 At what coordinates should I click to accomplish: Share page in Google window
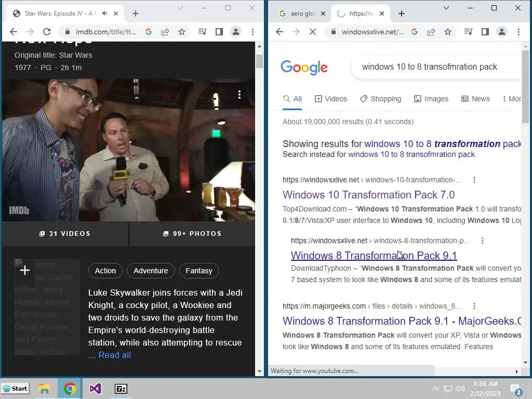(x=431, y=32)
